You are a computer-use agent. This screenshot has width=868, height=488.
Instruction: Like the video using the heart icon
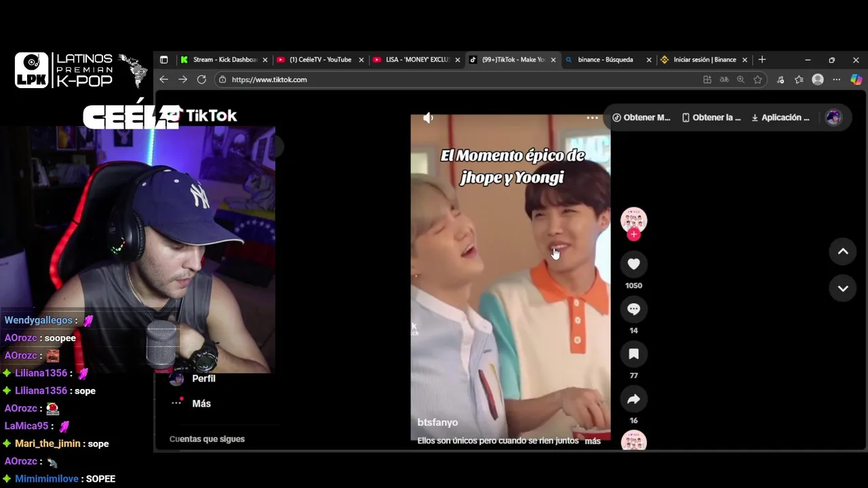pyautogui.click(x=633, y=264)
